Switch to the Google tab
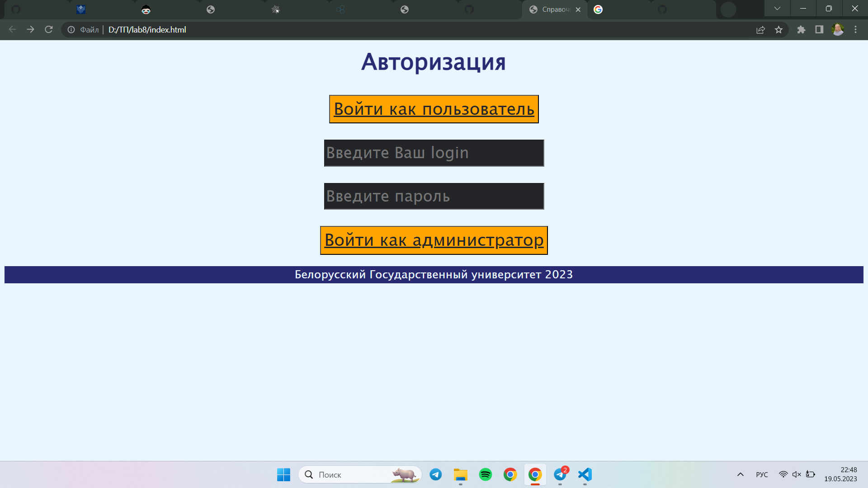Screen dimensions: 868x488 [599, 9]
